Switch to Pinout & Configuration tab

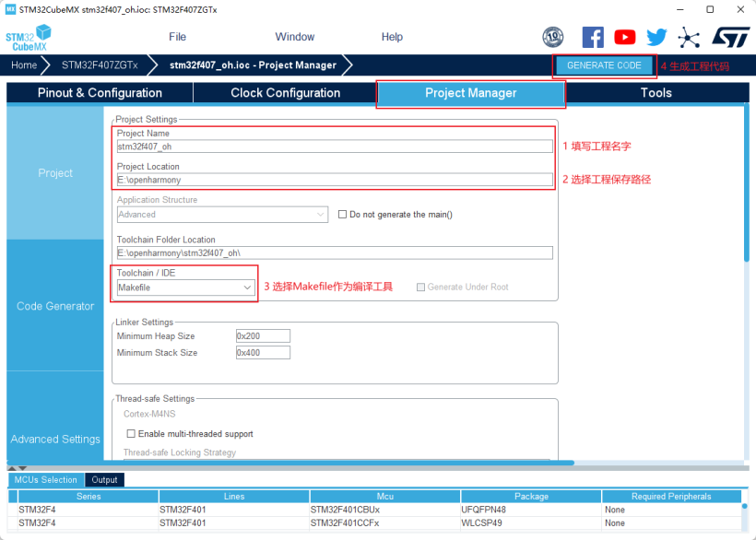[100, 93]
